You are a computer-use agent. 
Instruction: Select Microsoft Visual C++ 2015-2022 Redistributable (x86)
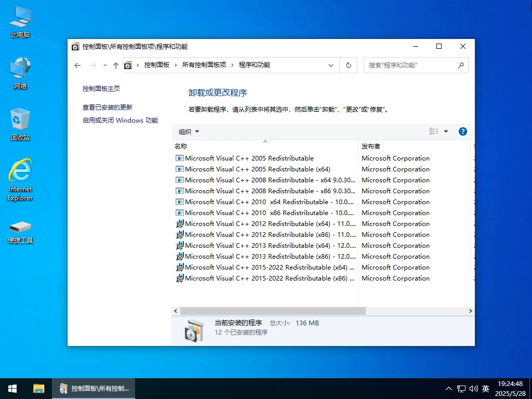coord(260,278)
